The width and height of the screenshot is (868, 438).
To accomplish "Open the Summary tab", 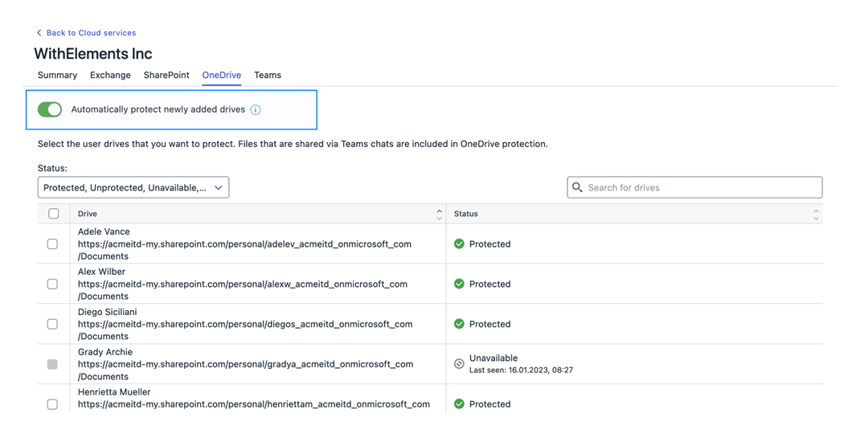I will click(x=58, y=76).
